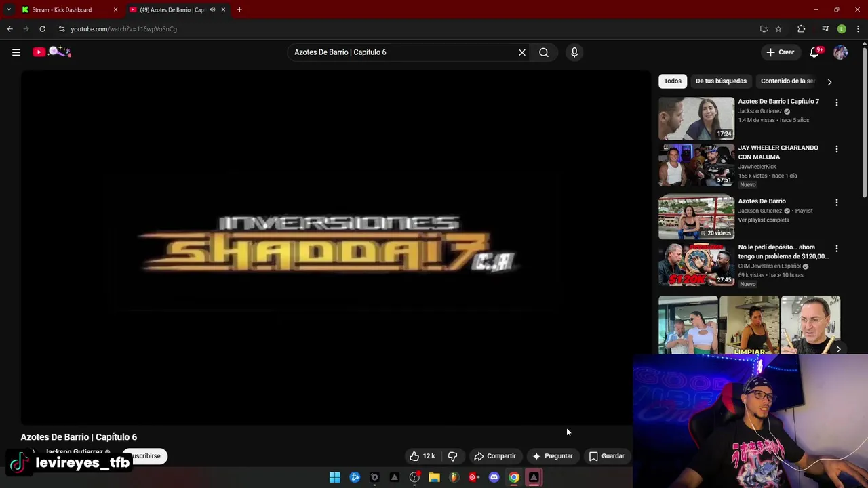Viewport: 868px width, 488px height.
Task: Open Chrome media controls icon
Action: click(825, 29)
